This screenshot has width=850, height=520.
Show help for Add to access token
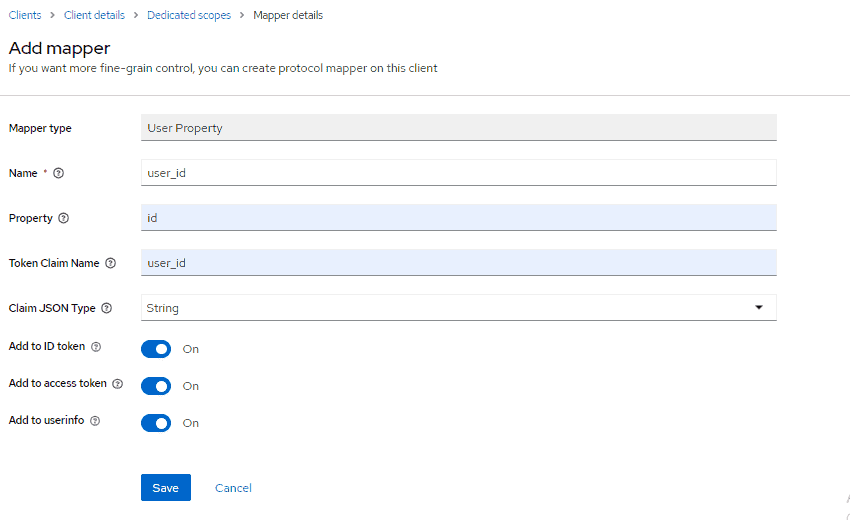[x=117, y=384]
